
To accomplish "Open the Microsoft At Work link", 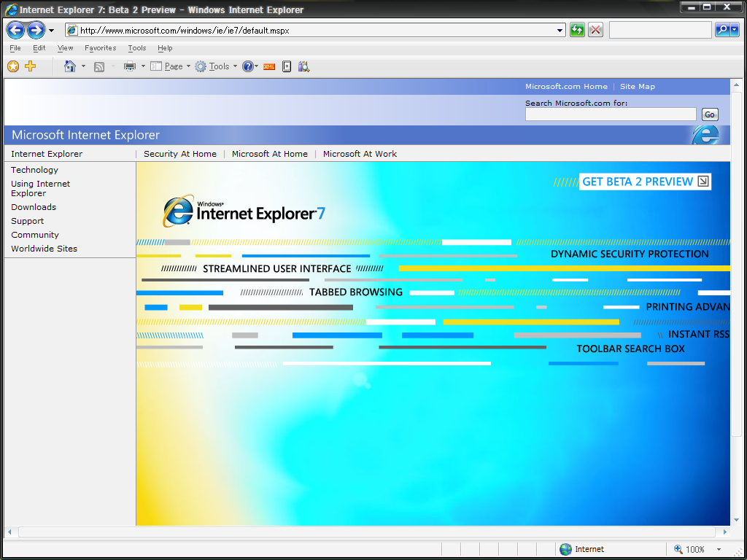I will click(x=360, y=154).
